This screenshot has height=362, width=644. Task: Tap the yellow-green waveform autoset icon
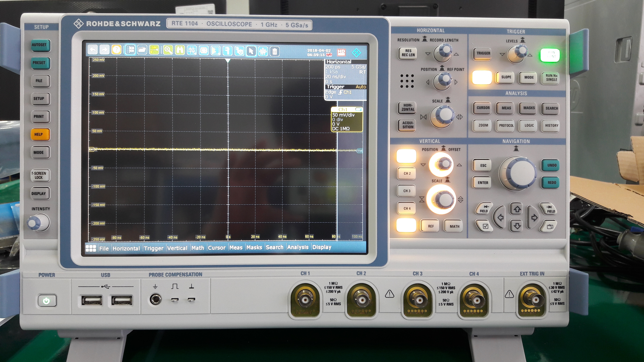pos(154,50)
